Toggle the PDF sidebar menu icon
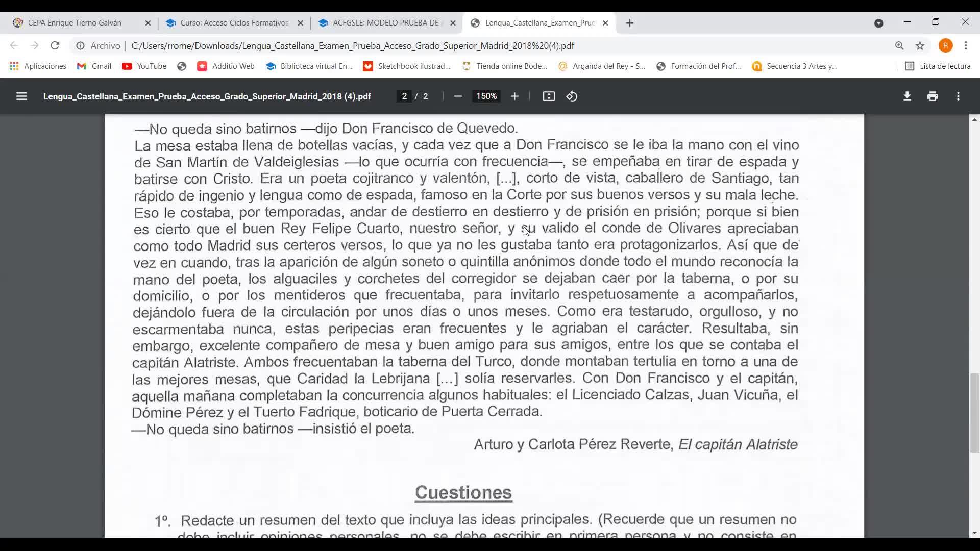980x551 pixels. click(x=21, y=96)
